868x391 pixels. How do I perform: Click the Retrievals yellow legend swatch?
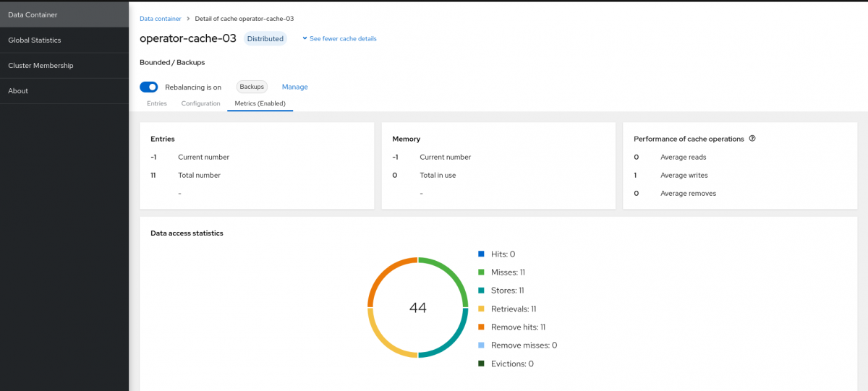(481, 309)
